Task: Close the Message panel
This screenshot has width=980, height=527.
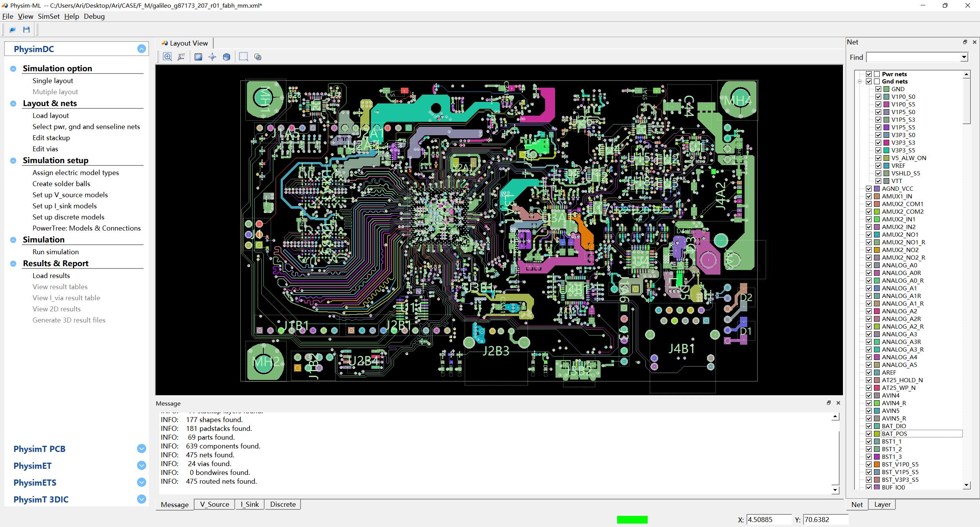Action: [x=838, y=403]
